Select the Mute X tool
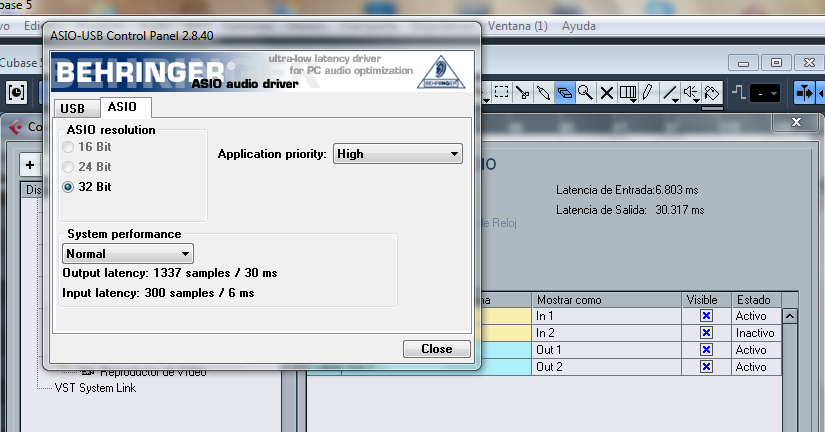825x432 pixels. coord(606,93)
